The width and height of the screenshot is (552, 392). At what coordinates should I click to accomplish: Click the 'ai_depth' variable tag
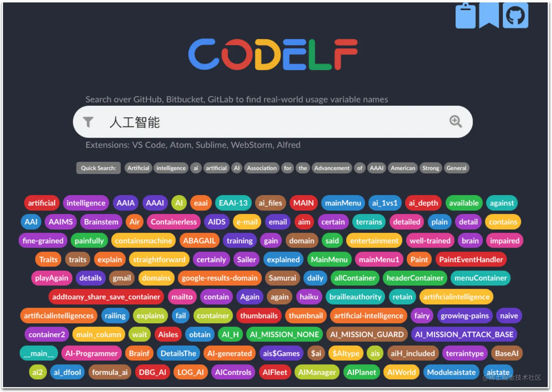tap(423, 203)
